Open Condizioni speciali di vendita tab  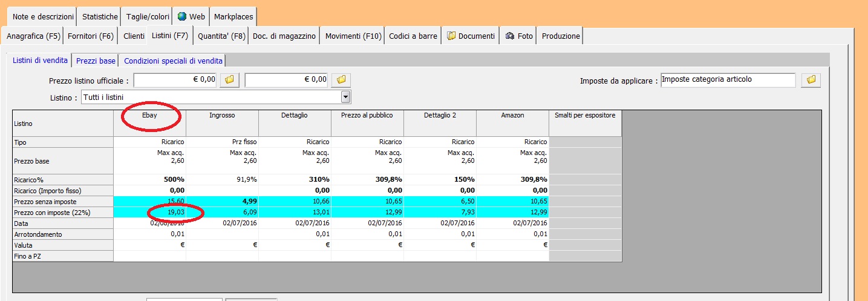173,61
